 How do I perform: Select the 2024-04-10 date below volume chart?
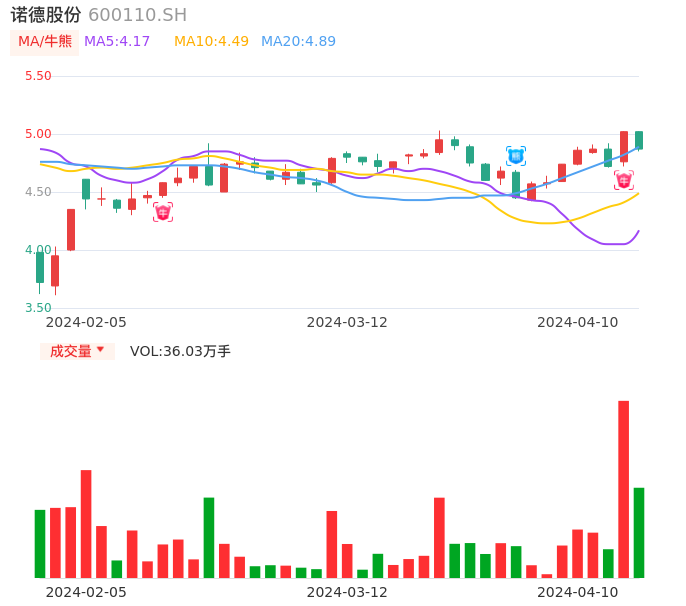pyautogui.click(x=578, y=592)
